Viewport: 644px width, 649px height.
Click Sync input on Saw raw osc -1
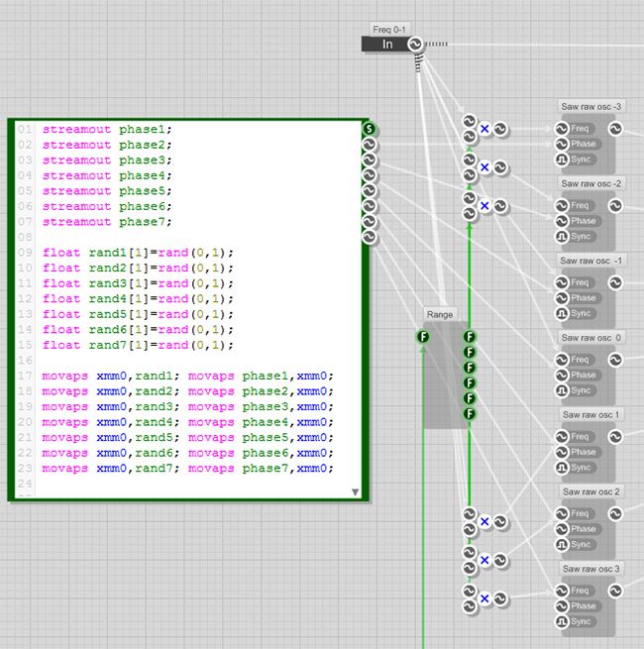[561, 313]
